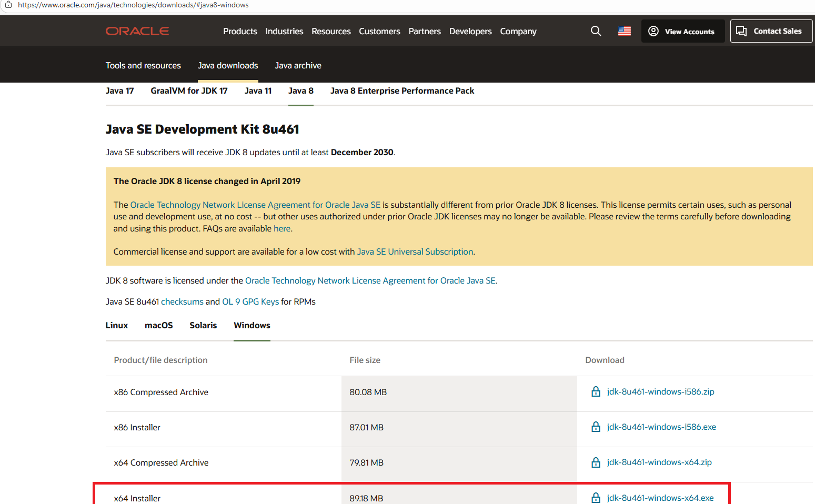Open the search magnifier icon
Screen dimensions: 815x504
(596, 31)
